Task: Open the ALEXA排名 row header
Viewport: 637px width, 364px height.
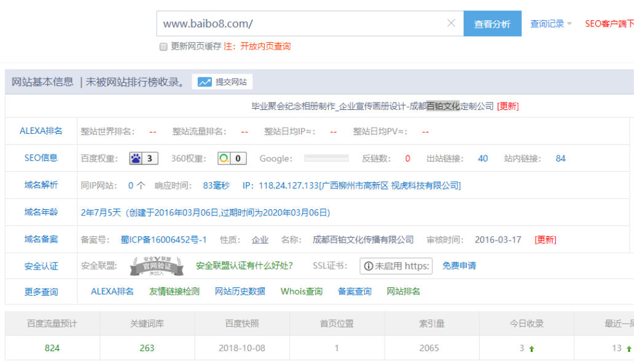Action: point(41,131)
